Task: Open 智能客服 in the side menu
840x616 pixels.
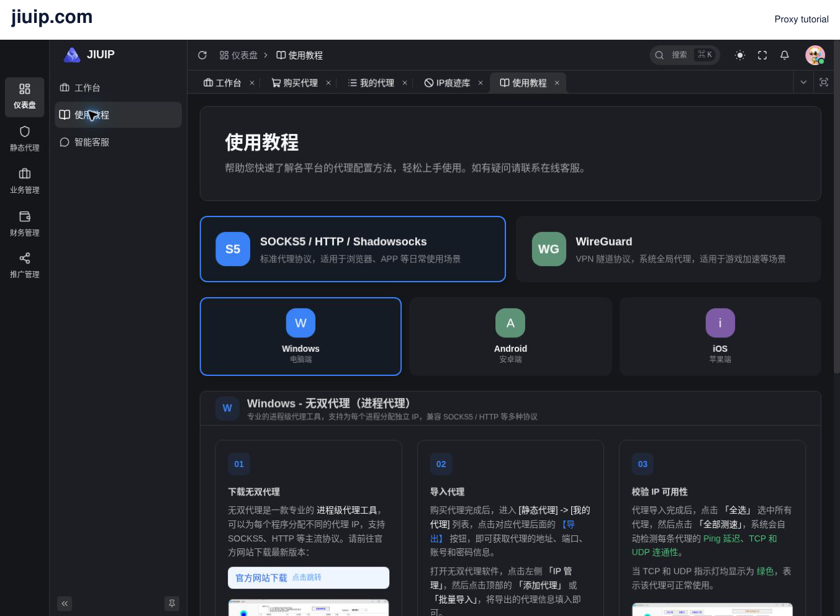Action: (118, 143)
